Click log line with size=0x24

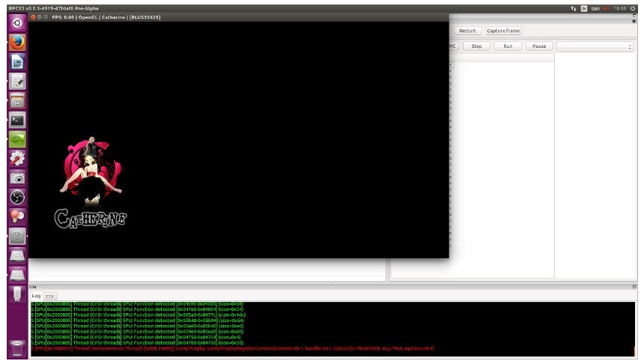click(137, 309)
